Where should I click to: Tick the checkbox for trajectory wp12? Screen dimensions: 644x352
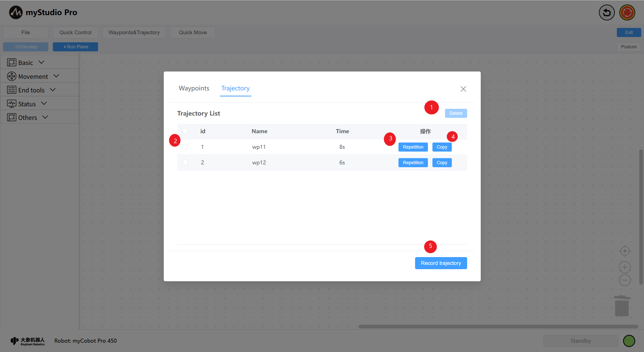tap(185, 162)
